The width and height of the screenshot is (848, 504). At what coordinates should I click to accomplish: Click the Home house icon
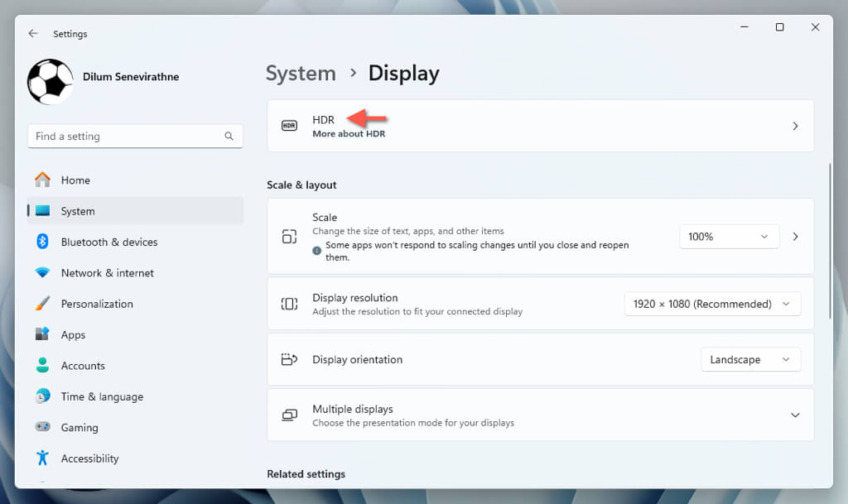(43, 180)
